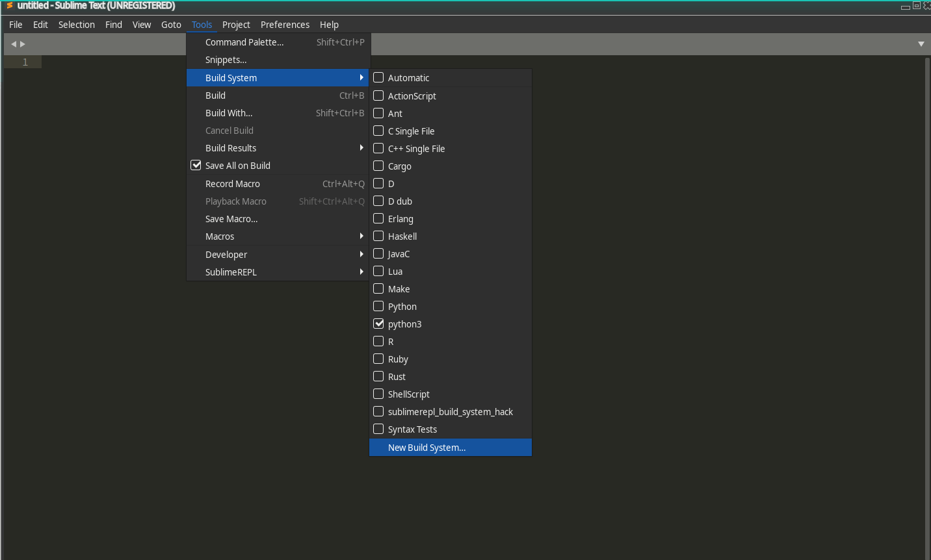Choose Make build system
The height and width of the screenshot is (560, 931).
[451, 288]
